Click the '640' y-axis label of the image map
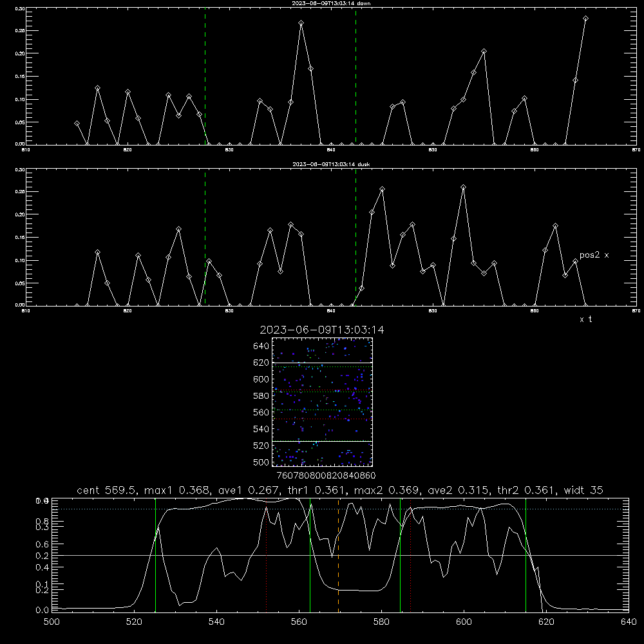 tap(261, 346)
